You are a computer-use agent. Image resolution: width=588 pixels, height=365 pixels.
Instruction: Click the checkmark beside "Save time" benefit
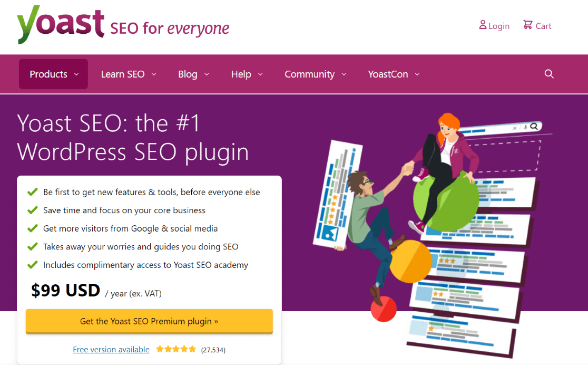[33, 210]
